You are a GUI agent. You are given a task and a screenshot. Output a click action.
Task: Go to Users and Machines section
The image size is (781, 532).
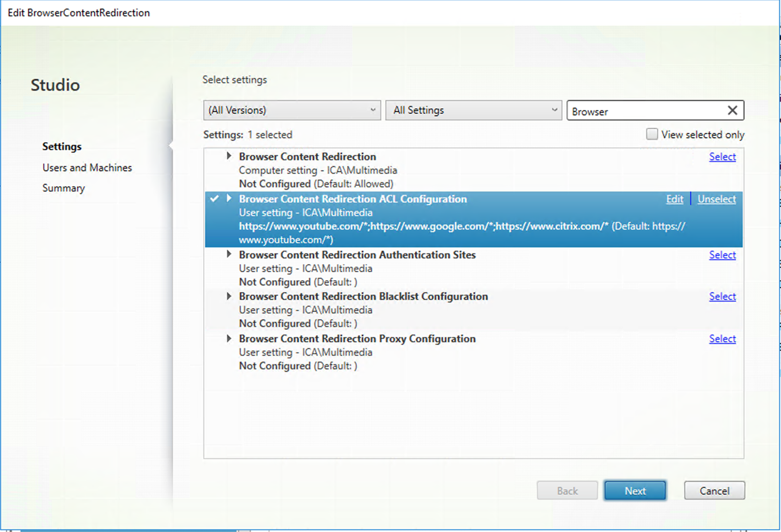[87, 167]
